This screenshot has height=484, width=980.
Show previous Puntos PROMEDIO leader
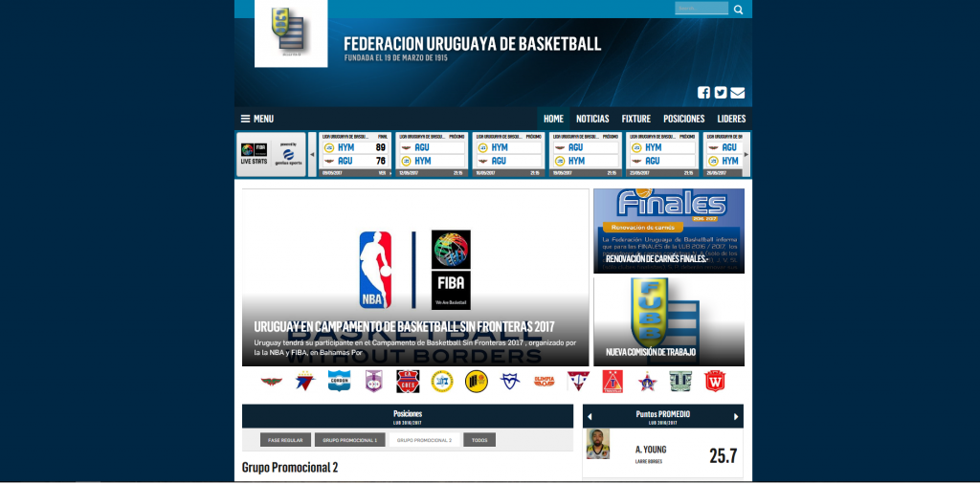click(x=590, y=416)
